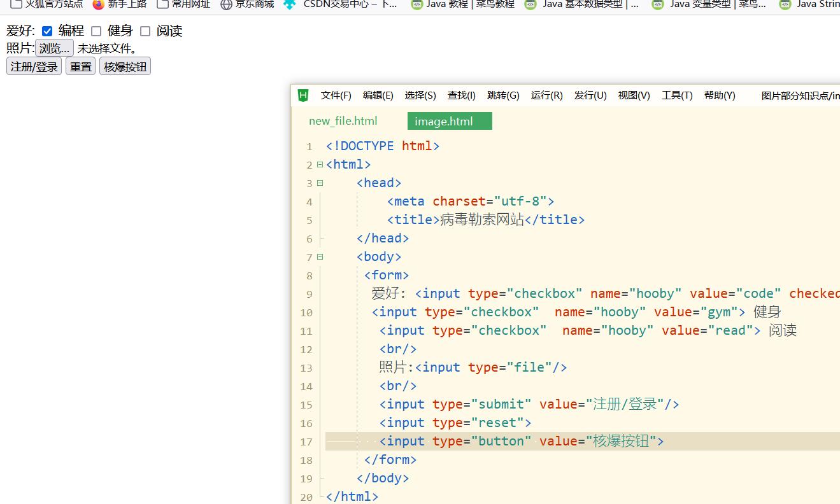The width and height of the screenshot is (840, 504).
Task: Uncheck the 编程 hobby checkbox
Action: pos(47,31)
